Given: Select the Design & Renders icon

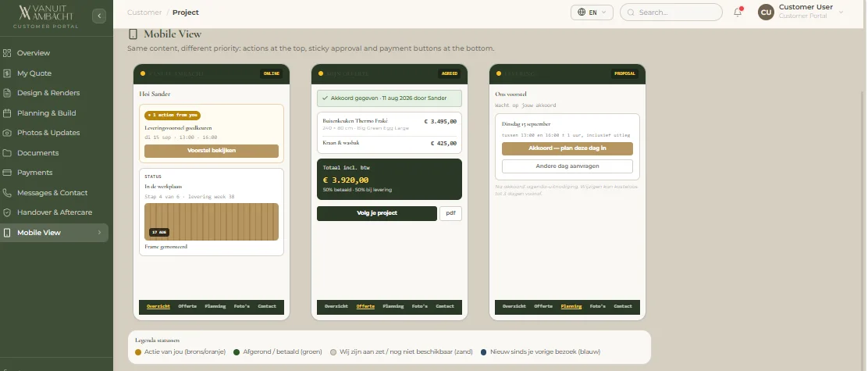Looking at the screenshot, I should (x=7, y=93).
